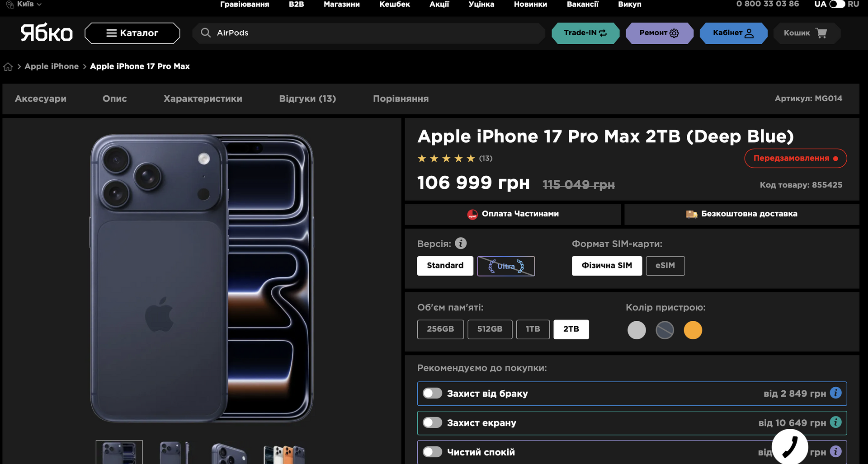Viewport: 868px width, 464px height.
Task: Select the orange device color
Action: click(x=693, y=330)
